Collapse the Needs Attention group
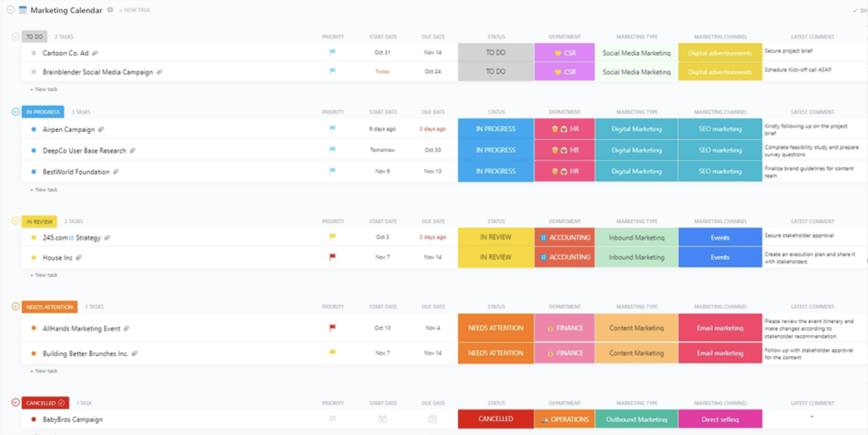This screenshot has height=435, width=868. click(x=15, y=307)
